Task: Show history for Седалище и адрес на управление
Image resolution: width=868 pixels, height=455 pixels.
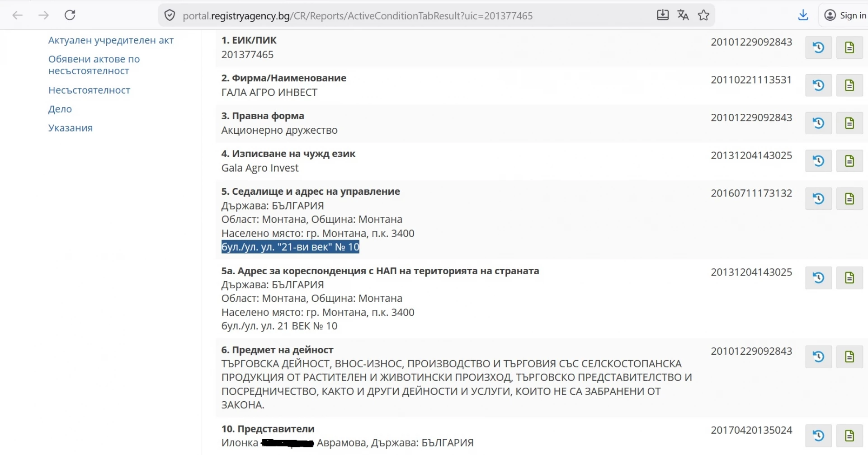Action: [x=818, y=199]
